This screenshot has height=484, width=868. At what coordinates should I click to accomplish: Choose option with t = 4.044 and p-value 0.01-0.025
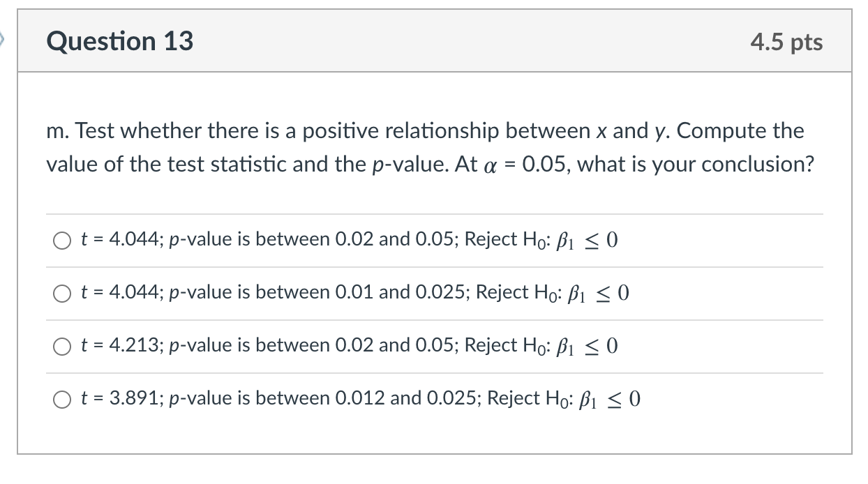pos(61,294)
